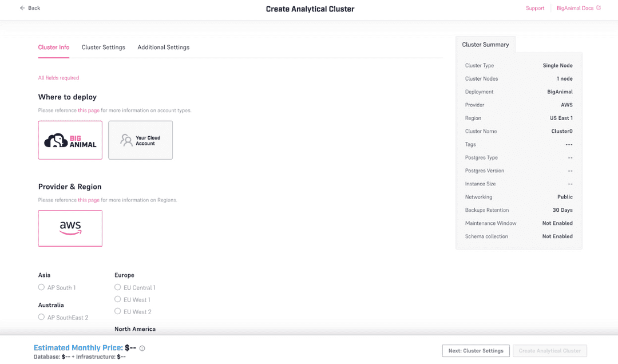Click 'BigAnimal' deployment summary value
Image resolution: width=618 pixels, height=364 pixels.
(560, 92)
